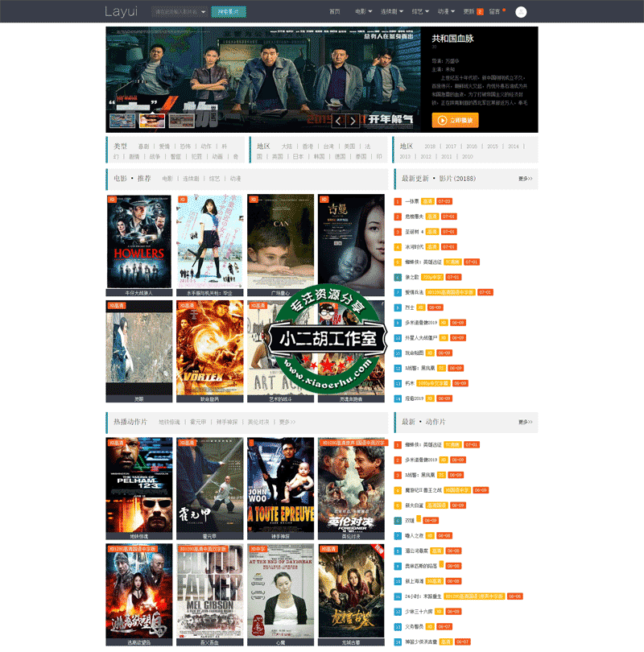The width and height of the screenshot is (644, 652).
Task: Expand the 连续剧 navigation dropdown
Action: [x=393, y=12]
